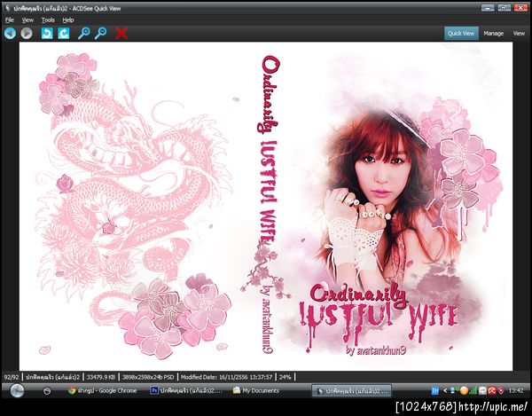Click the system clock showing 13:42
This screenshot has height=416, width=532.
(516, 390)
